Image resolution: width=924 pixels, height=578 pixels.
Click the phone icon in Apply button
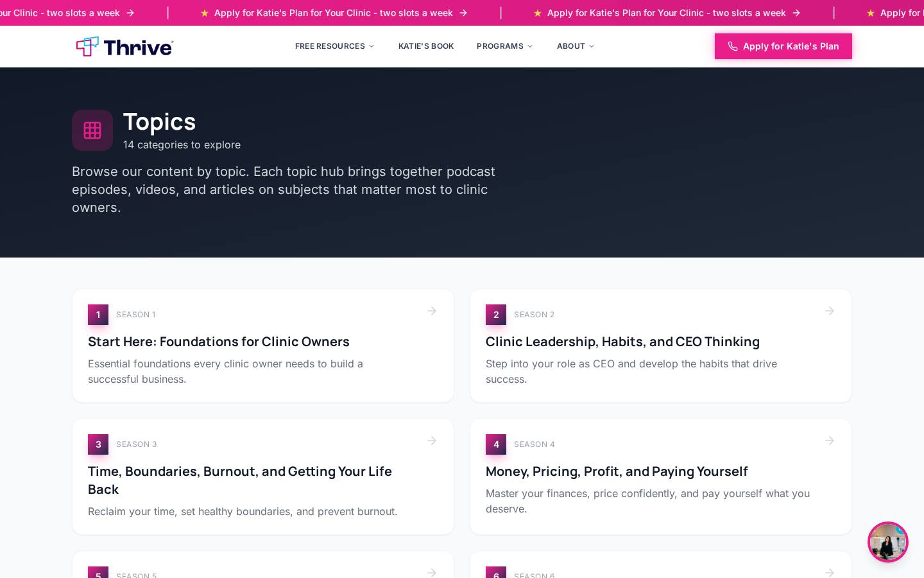click(733, 46)
